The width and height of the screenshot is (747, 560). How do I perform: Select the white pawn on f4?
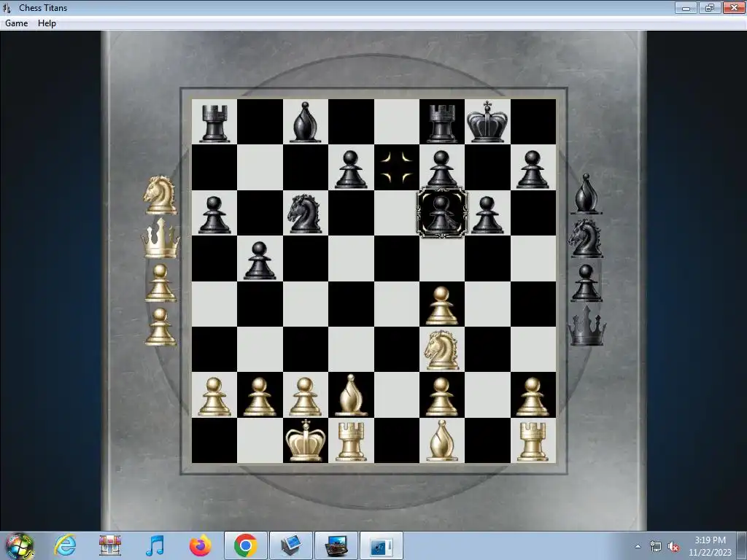pos(441,306)
